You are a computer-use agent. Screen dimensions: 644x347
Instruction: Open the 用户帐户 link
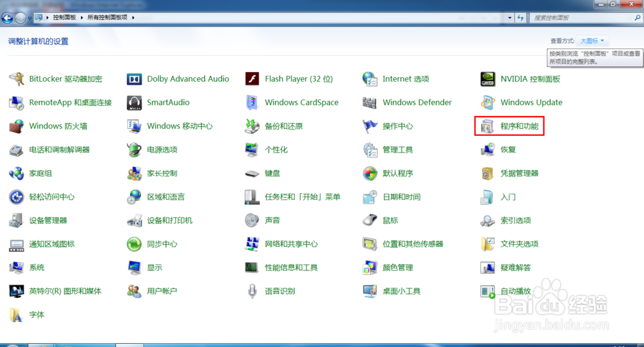click(162, 291)
